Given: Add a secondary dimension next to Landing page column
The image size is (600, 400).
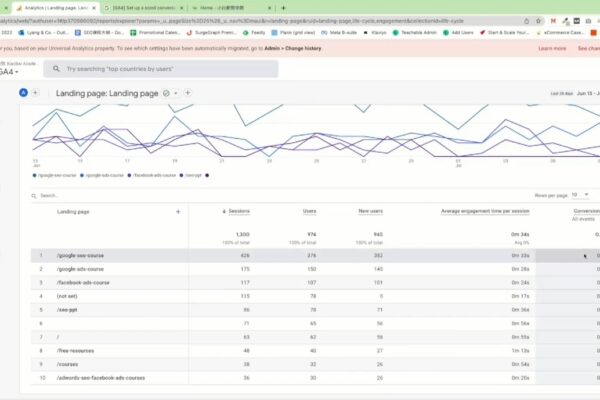Looking at the screenshot, I should coord(178,212).
